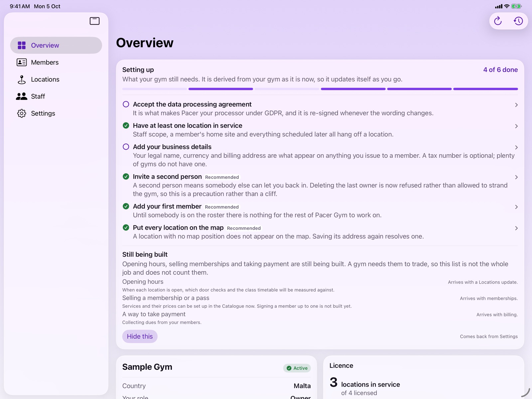Go to Members in the sidebar

pos(56,62)
